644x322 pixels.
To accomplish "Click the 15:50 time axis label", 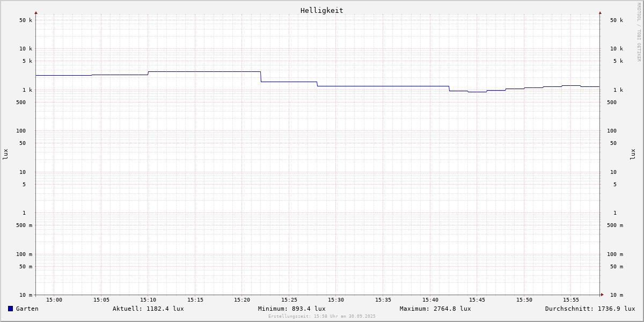I will (524, 300).
